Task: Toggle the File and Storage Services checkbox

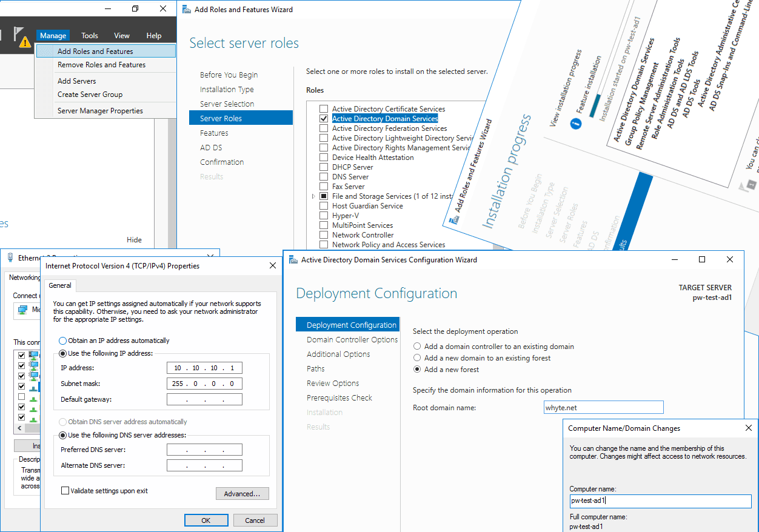Action: [324, 196]
